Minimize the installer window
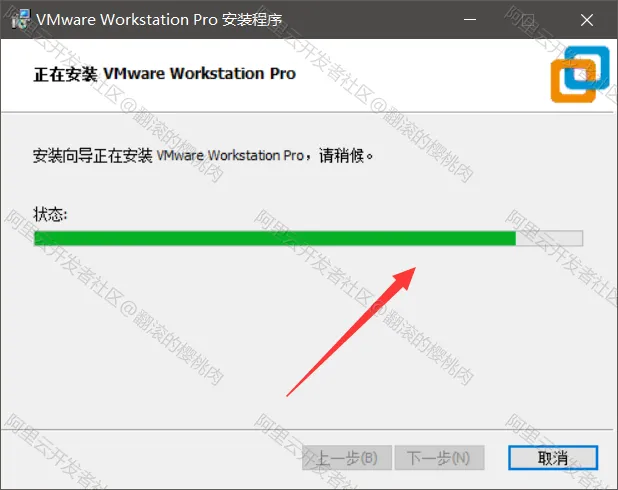 (x=470, y=19)
